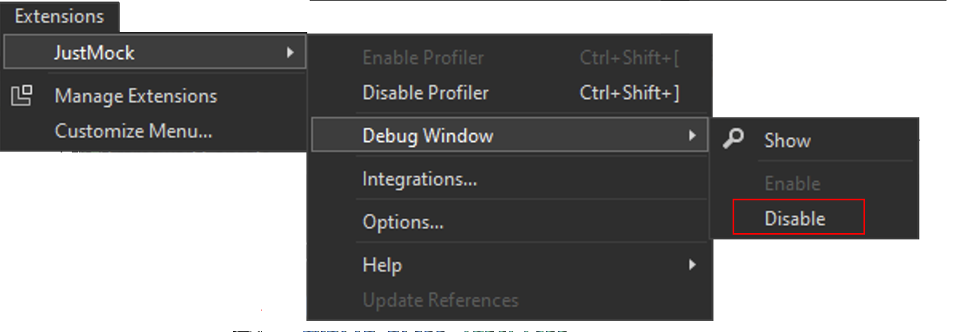Click the magnifier icon beside Show
The width and height of the screenshot is (980, 332).
tap(733, 140)
